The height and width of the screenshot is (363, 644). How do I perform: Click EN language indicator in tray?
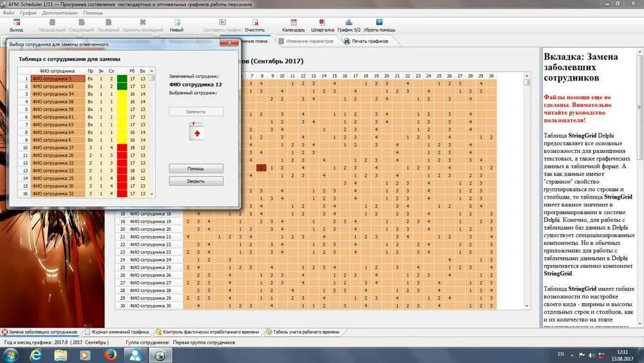[561, 354]
